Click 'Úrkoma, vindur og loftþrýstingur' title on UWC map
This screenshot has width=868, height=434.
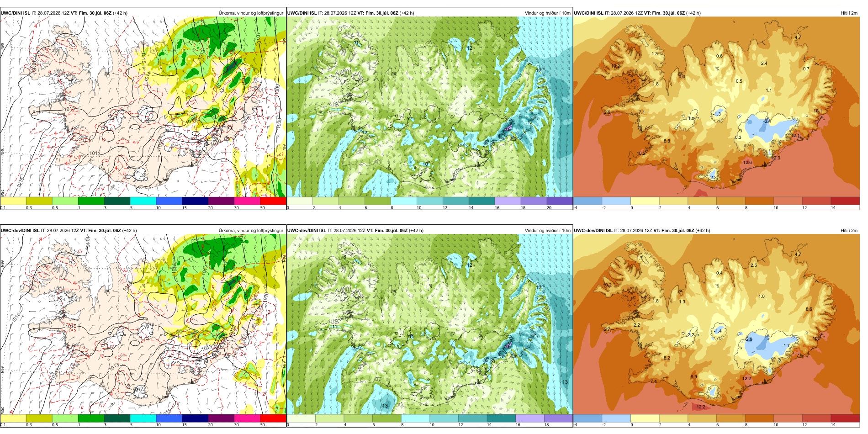251,13
